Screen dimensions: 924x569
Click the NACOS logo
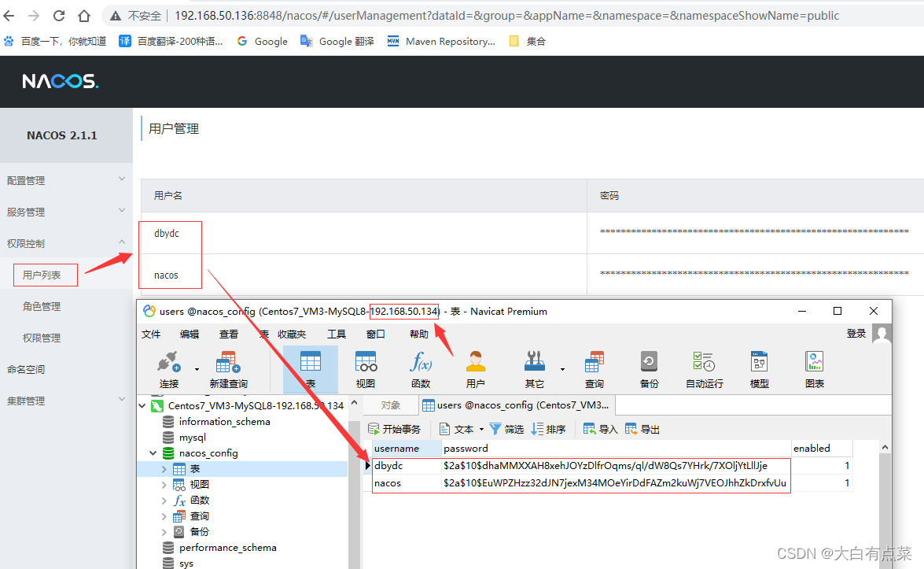click(x=60, y=81)
